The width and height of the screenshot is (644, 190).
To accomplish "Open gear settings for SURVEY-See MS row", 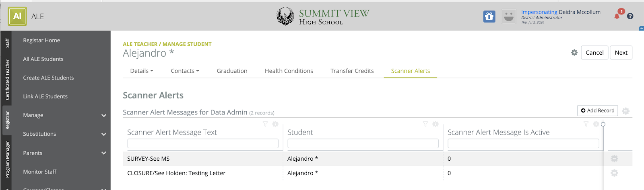I will click(x=614, y=159).
